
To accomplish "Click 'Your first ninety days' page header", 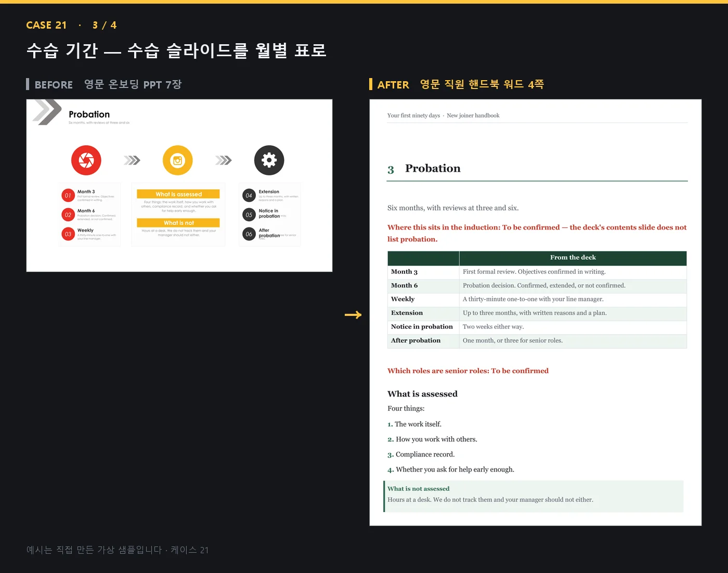I will (413, 116).
